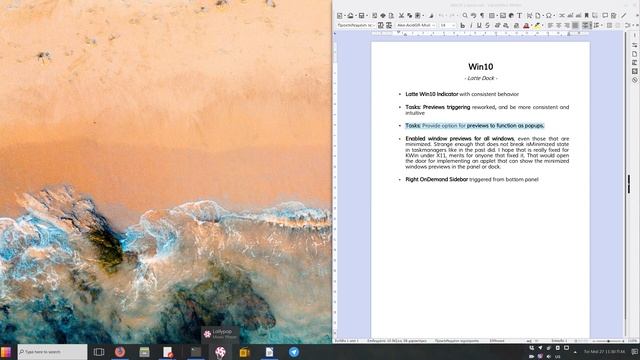Center the paragraph
640x360 pixels.
point(558,25)
